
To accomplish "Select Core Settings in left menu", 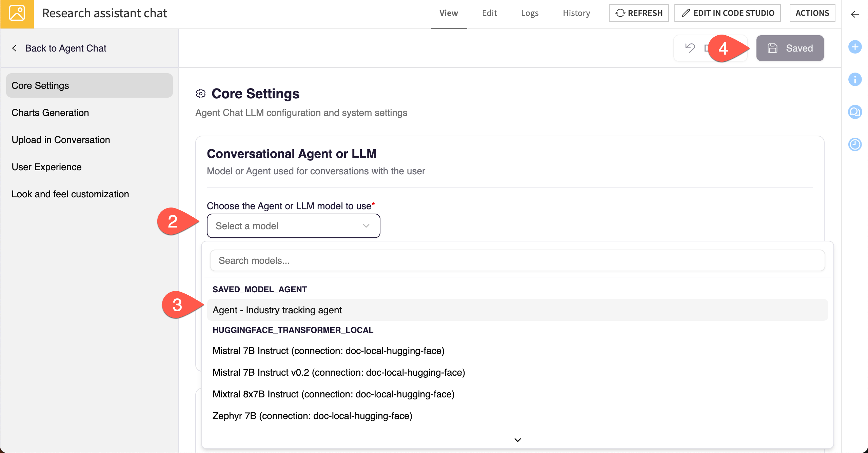I will click(x=90, y=85).
